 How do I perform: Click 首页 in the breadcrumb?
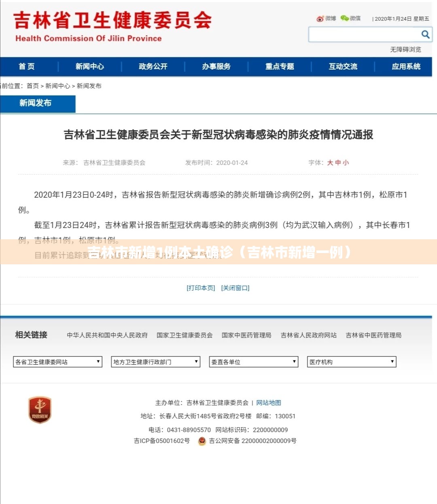33,86
